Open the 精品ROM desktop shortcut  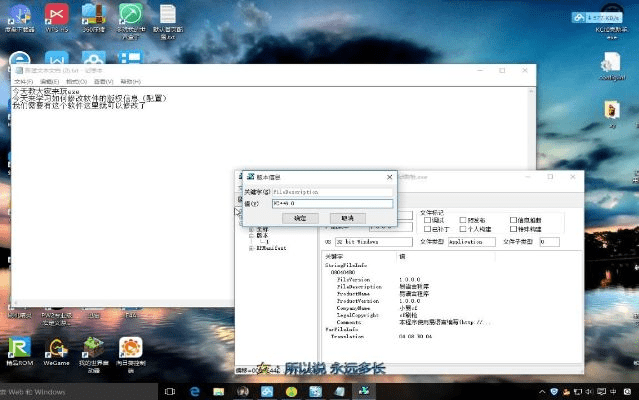coord(19,347)
